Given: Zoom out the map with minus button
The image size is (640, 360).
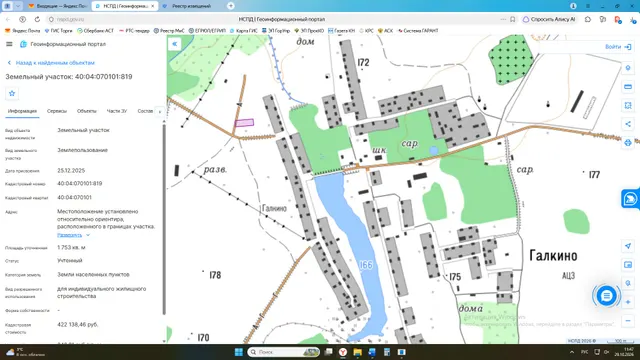Looking at the screenshot, I should [x=628, y=321].
